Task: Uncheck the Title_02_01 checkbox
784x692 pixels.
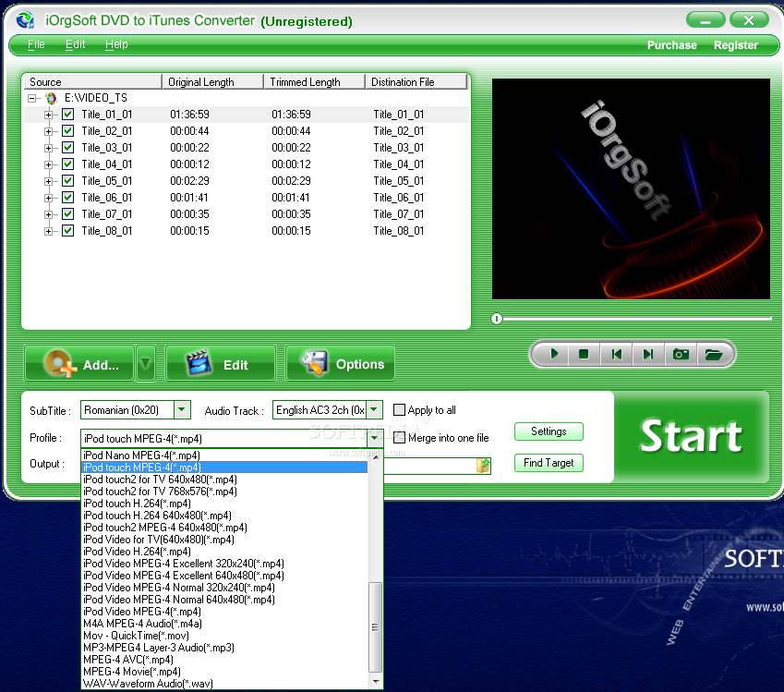Action: [x=68, y=131]
